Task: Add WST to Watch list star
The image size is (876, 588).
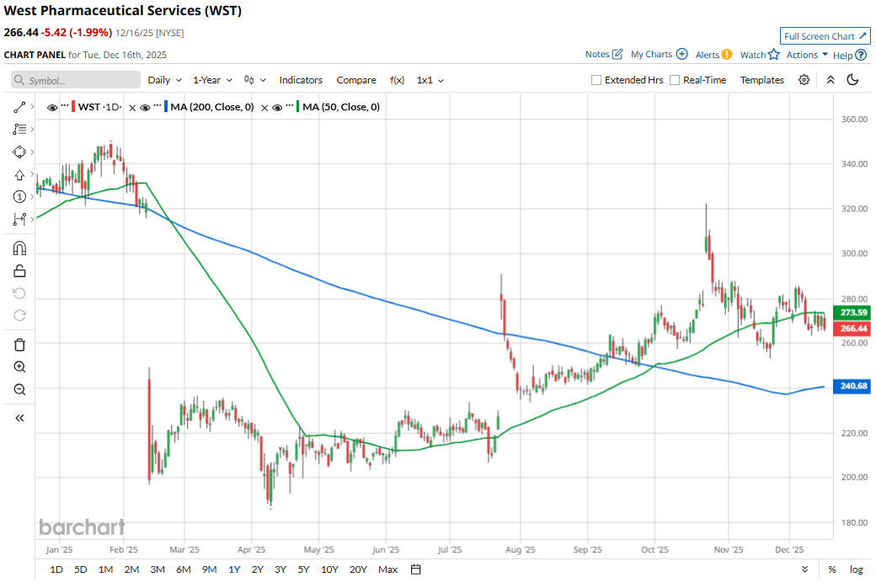Action: [774, 54]
